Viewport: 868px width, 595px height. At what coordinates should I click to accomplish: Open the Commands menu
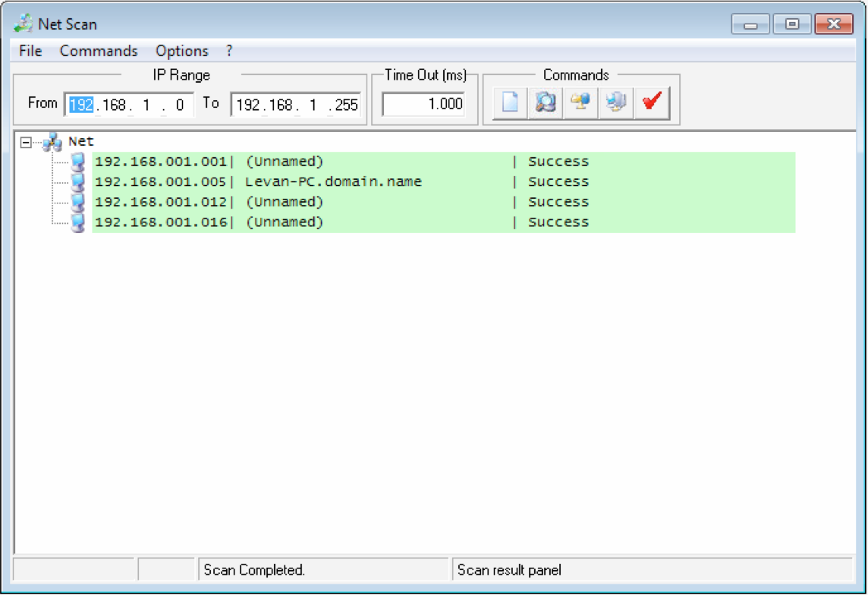coord(98,51)
